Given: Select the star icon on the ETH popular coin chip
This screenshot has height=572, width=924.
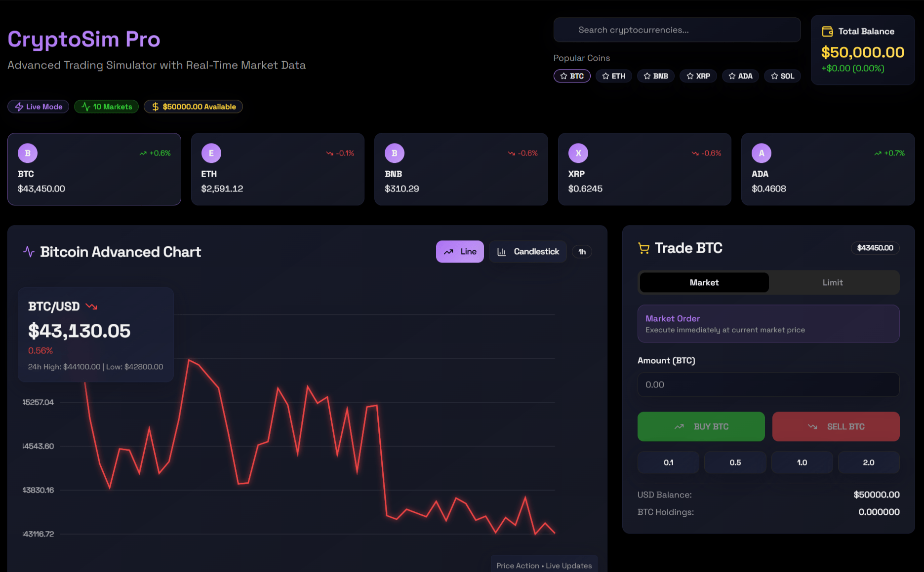Looking at the screenshot, I should [605, 76].
